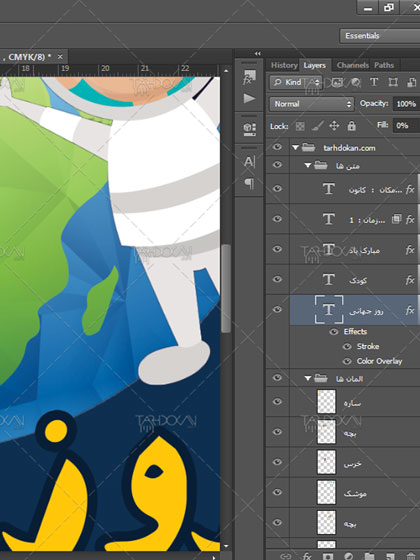This screenshot has width=420, height=560.
Task: Open the Character panel icon
Action: coord(249,162)
